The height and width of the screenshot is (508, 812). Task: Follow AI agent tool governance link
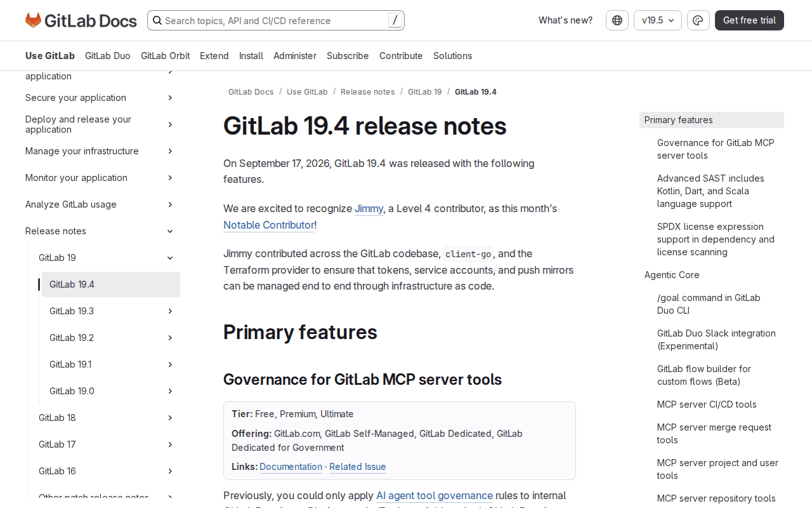435,496
